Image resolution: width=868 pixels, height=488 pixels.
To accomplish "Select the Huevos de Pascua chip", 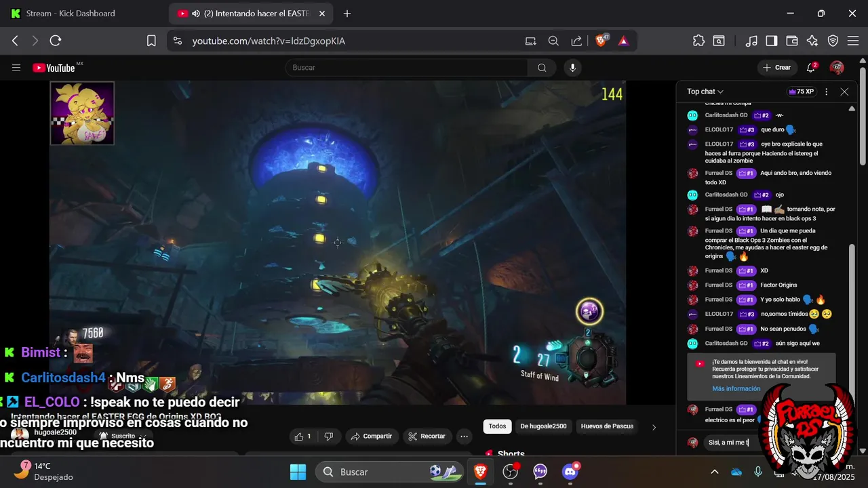I will (608, 426).
